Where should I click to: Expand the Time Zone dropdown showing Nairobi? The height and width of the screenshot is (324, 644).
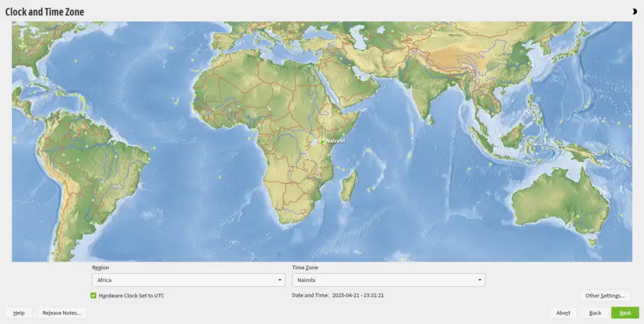click(x=388, y=280)
